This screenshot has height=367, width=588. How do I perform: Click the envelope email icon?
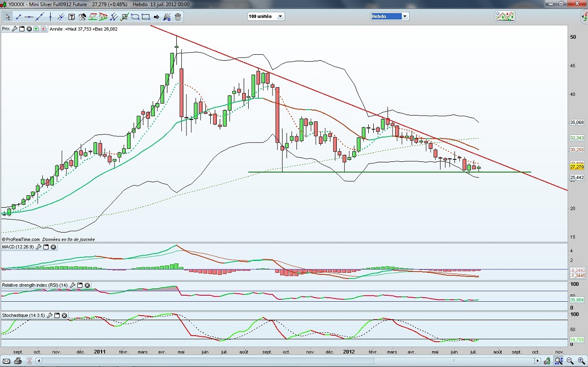[x=7, y=361]
